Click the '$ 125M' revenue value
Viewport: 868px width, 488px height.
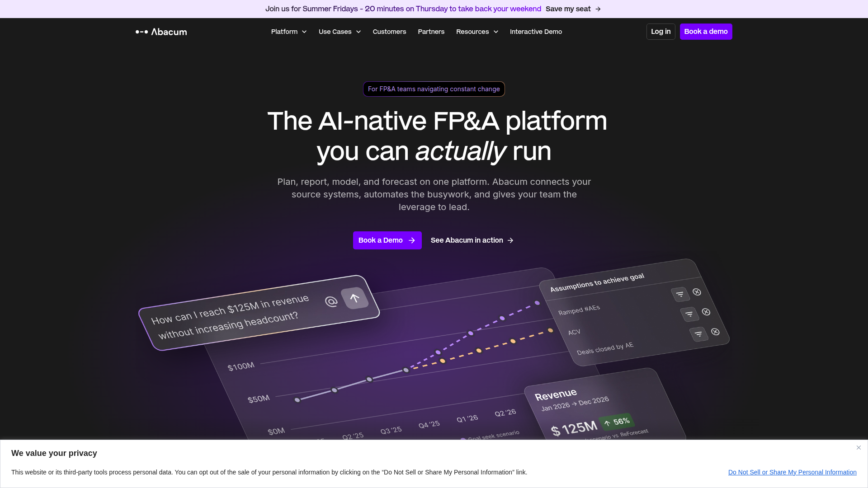pos(574,428)
